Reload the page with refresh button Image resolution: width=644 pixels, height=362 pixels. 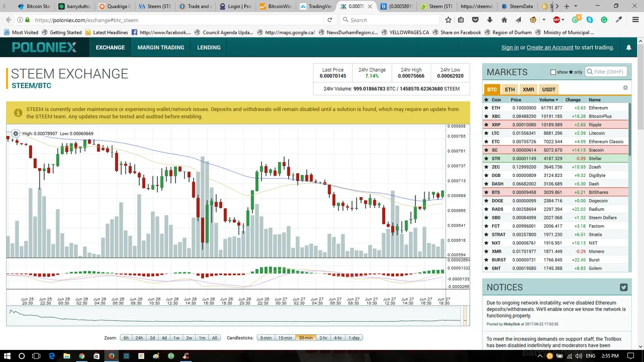330,20
